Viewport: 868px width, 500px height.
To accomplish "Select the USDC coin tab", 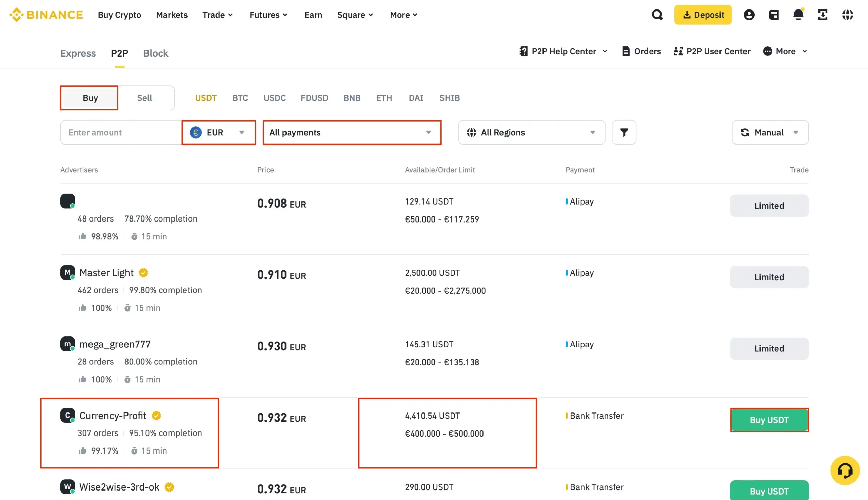I will point(275,98).
